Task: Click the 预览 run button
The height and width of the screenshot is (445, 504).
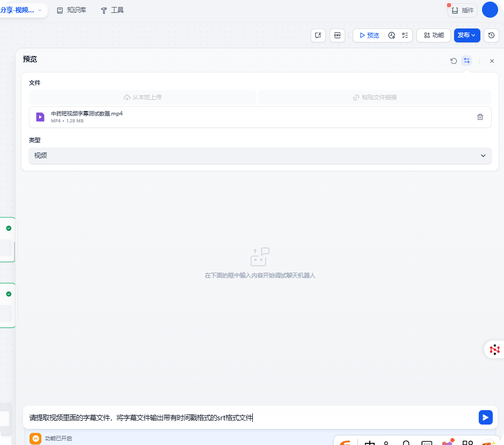Action: click(x=369, y=35)
